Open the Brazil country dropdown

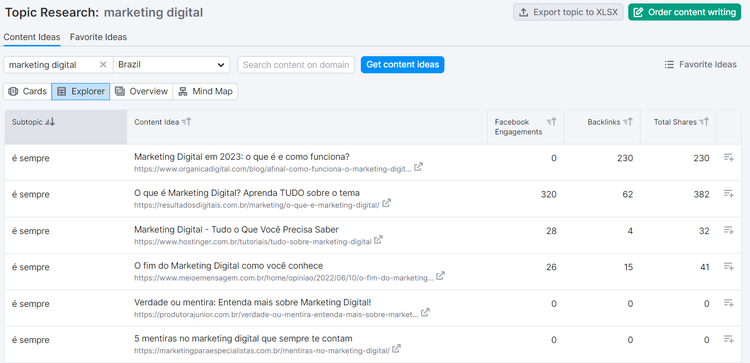[x=172, y=65]
